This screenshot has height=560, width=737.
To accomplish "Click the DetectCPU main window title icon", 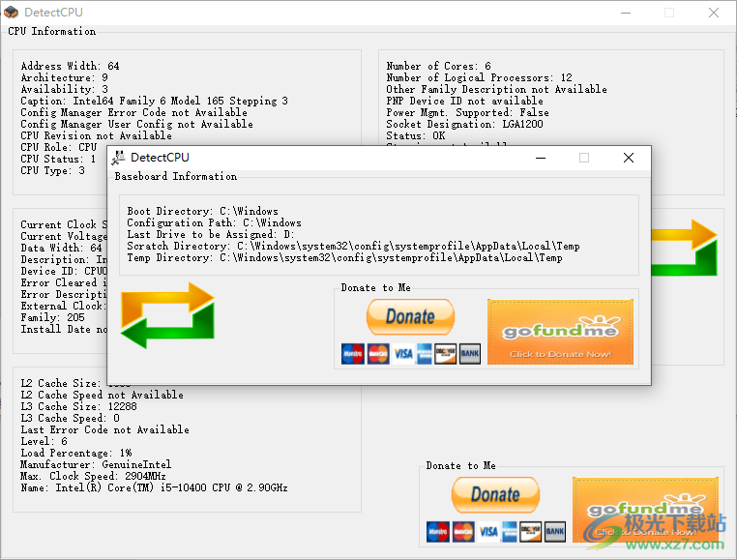I will 12,13.
